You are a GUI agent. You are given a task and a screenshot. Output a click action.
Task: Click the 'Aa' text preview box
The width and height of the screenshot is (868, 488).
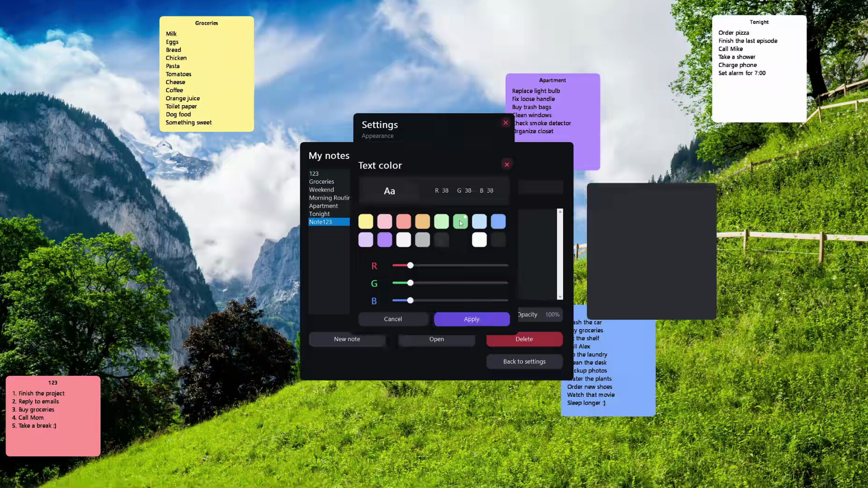coord(389,191)
